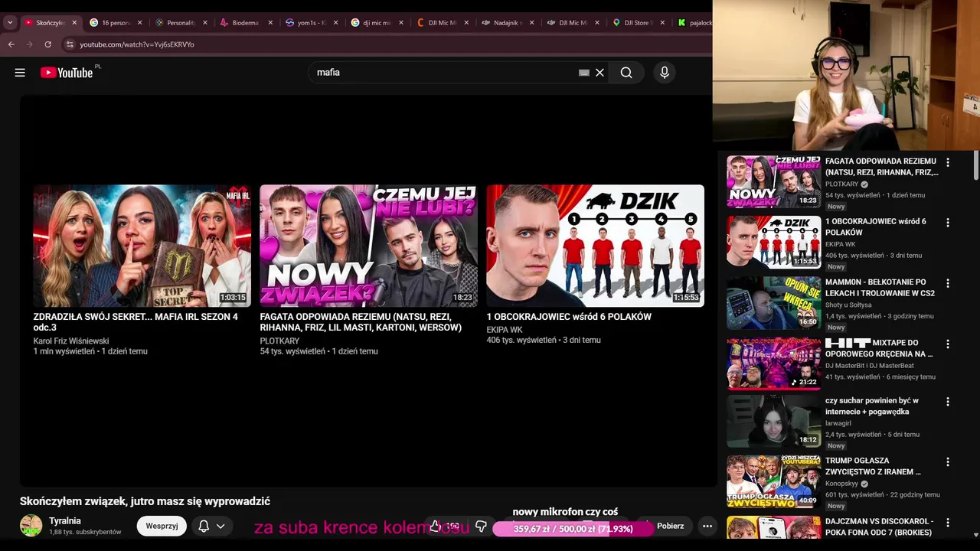Click the donation goal progress bar 359,67 zł

click(573, 529)
